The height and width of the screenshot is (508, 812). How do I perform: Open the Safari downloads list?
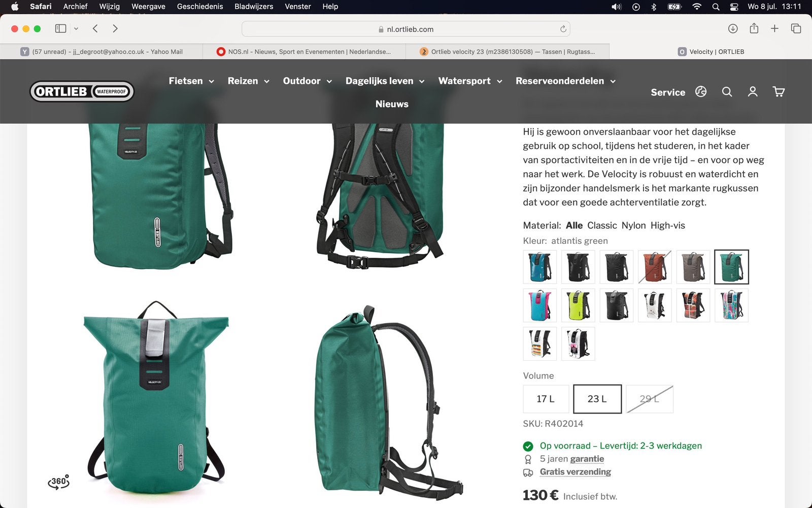tap(732, 28)
